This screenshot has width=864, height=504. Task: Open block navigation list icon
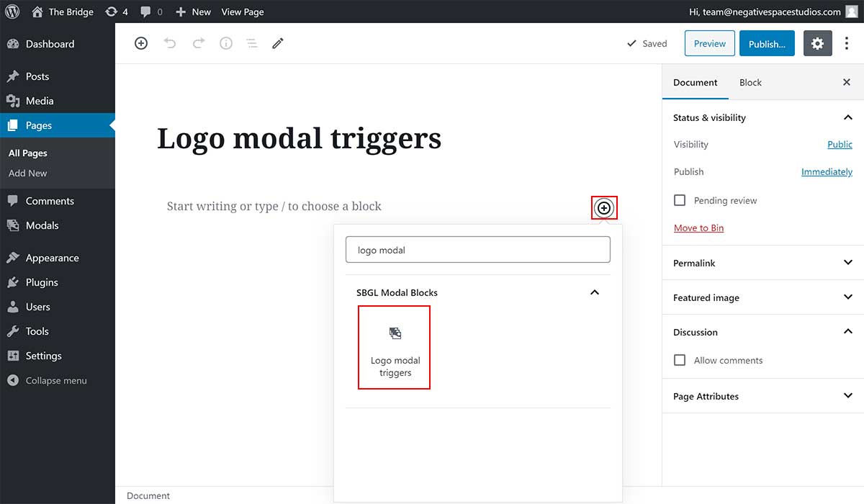coord(252,43)
